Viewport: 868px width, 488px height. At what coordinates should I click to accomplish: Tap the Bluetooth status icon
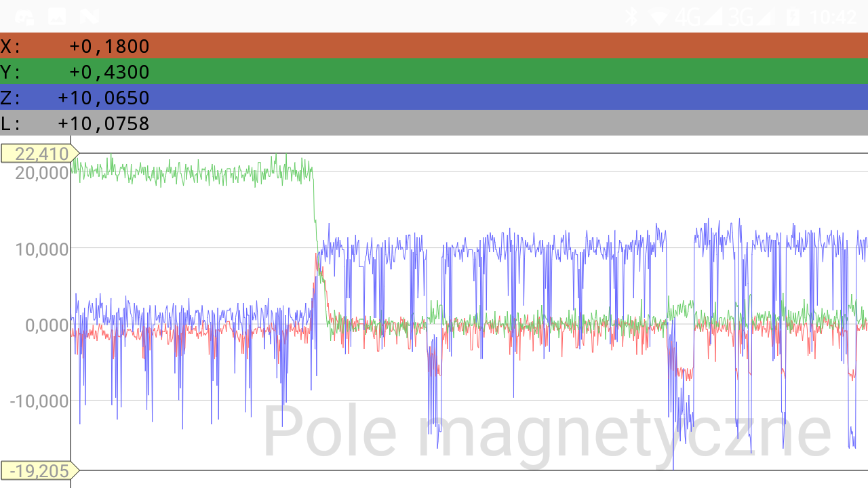(x=631, y=16)
